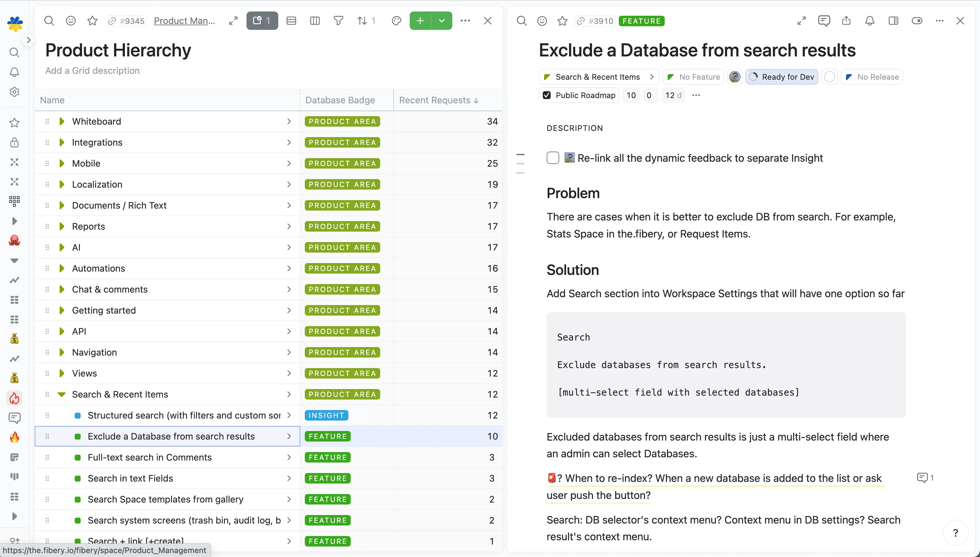Open the color palette icon in grid toolbar
Screen dimensions: 980x557
396,21
